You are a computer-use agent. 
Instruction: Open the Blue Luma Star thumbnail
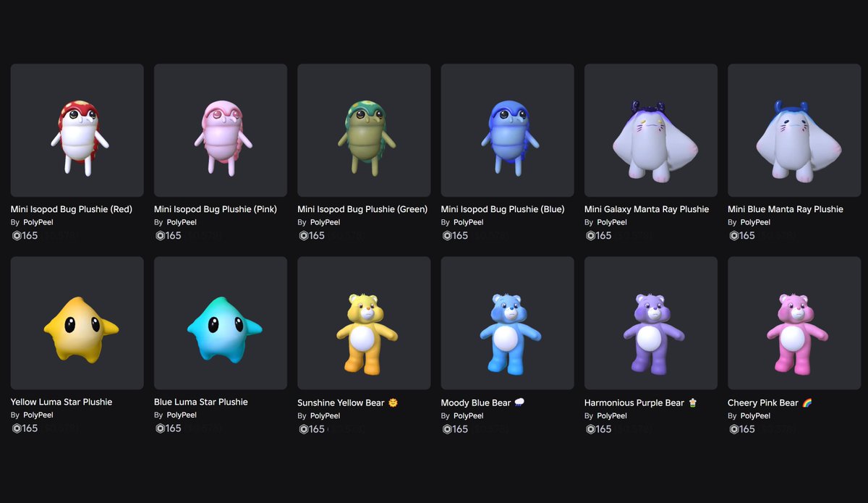pyautogui.click(x=221, y=323)
